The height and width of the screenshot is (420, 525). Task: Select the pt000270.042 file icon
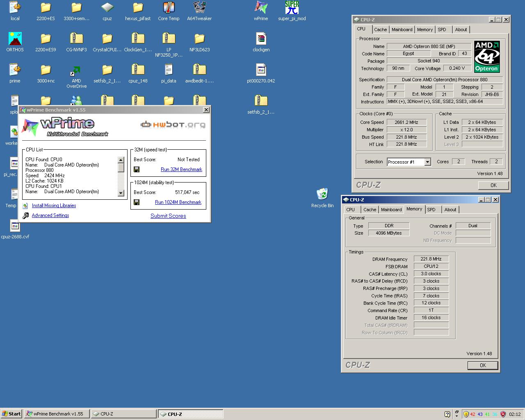261,73
